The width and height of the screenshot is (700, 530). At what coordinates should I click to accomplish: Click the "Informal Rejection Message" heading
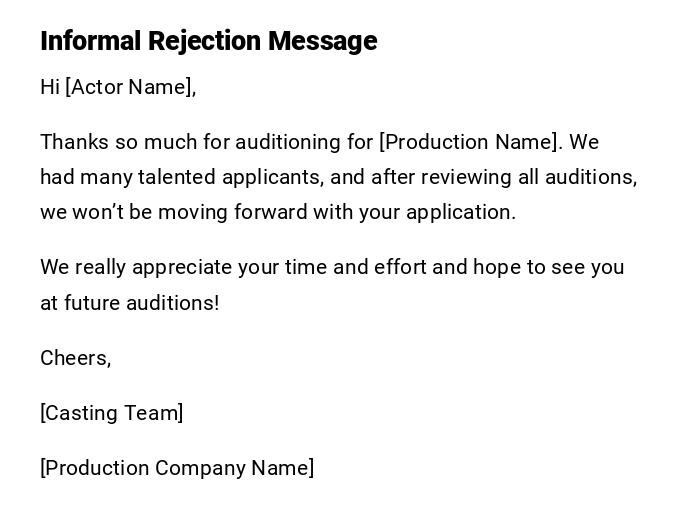[208, 41]
